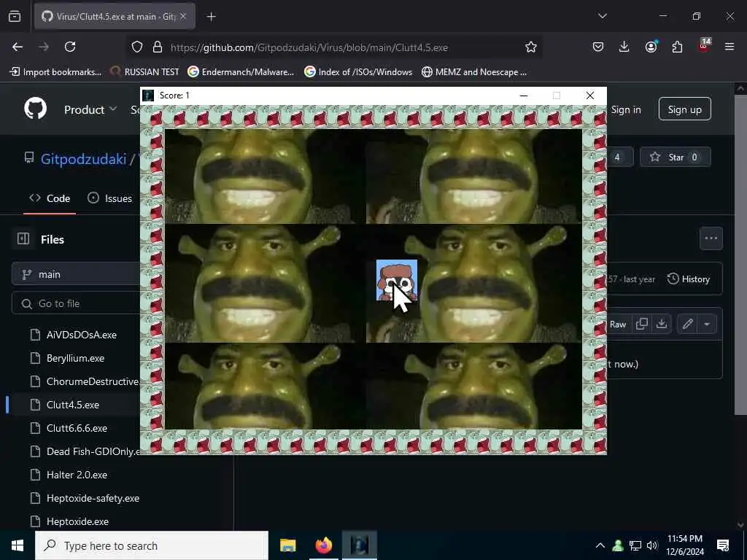This screenshot has height=560, width=747.
Task: Select the Score game app in taskbar
Action: coord(360,545)
